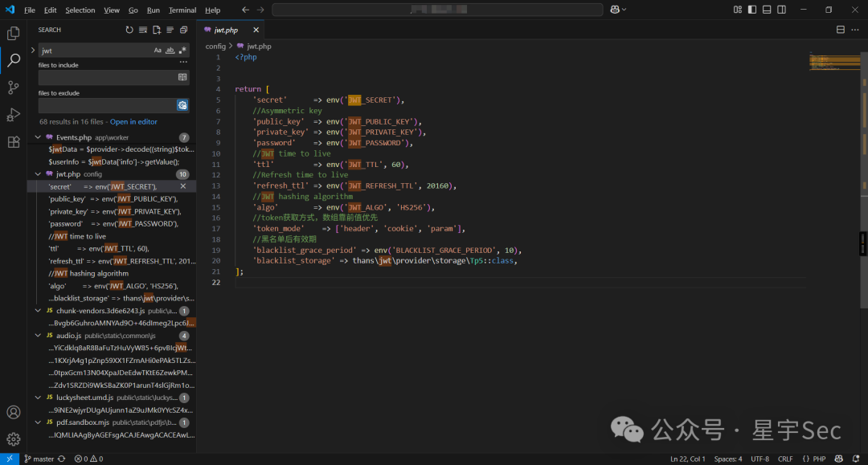Change UTF-8 file encoding
The height and width of the screenshot is (465, 868).
[x=759, y=459]
